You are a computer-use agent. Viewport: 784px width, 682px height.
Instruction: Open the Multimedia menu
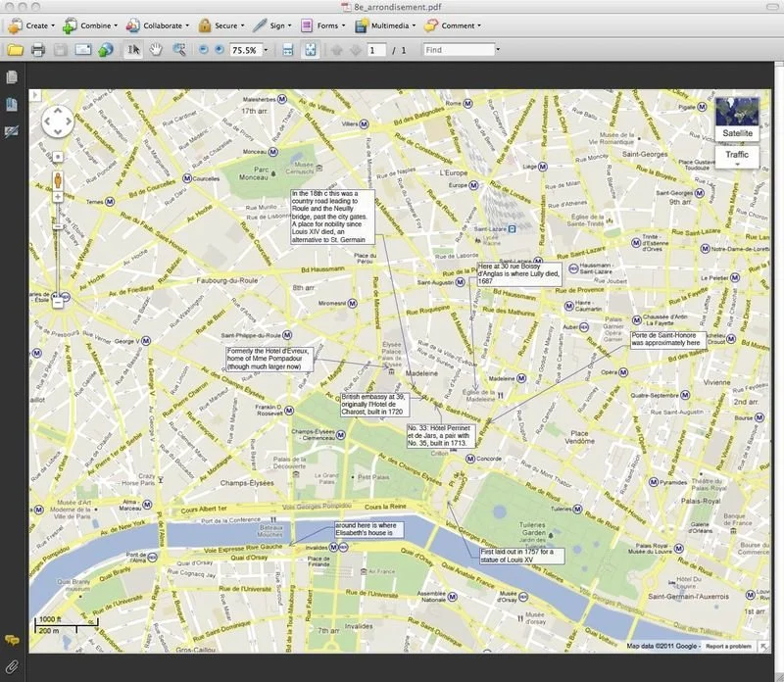[384, 25]
